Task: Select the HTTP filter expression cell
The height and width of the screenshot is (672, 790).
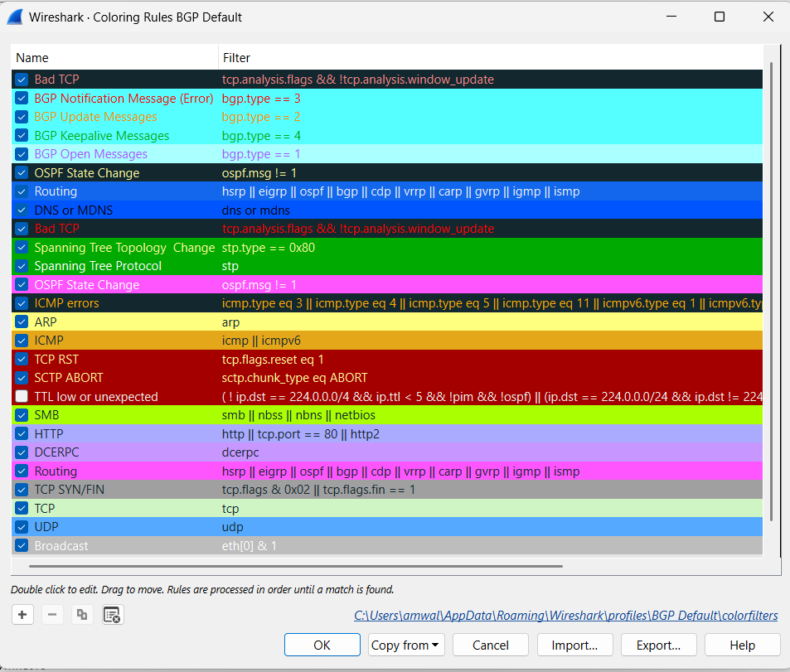Action: click(300, 433)
